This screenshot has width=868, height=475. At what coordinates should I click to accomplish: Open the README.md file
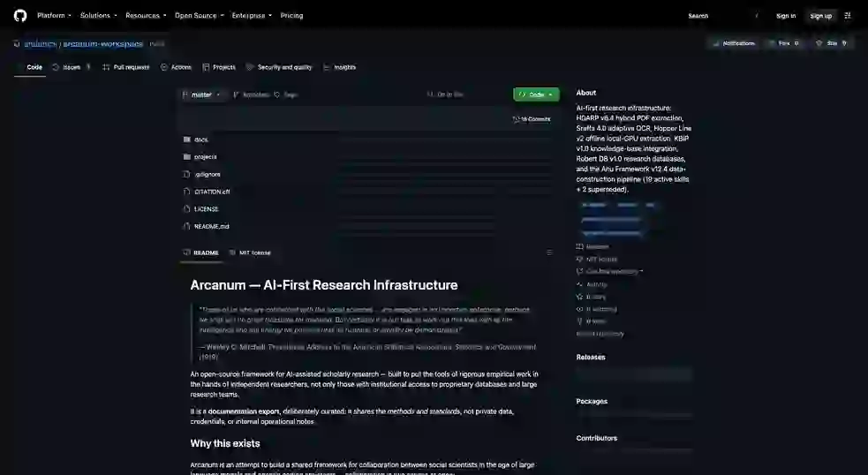point(211,226)
